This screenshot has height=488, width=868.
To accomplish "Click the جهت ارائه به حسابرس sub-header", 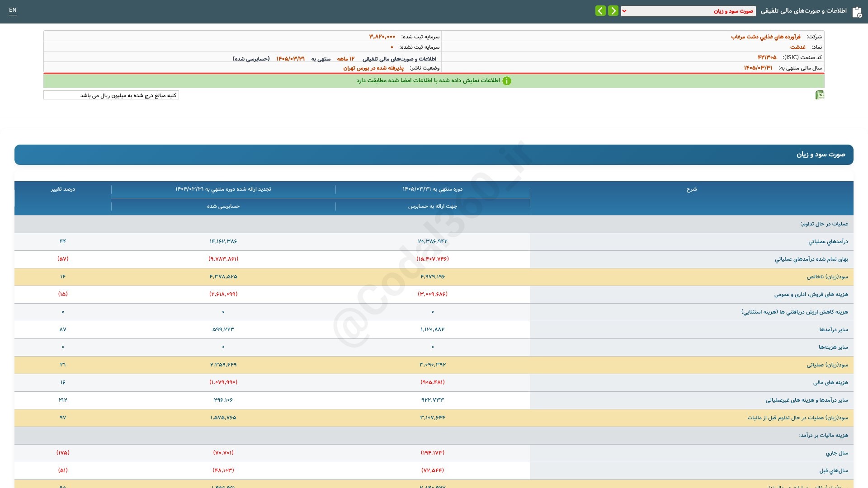I will [x=433, y=206].
